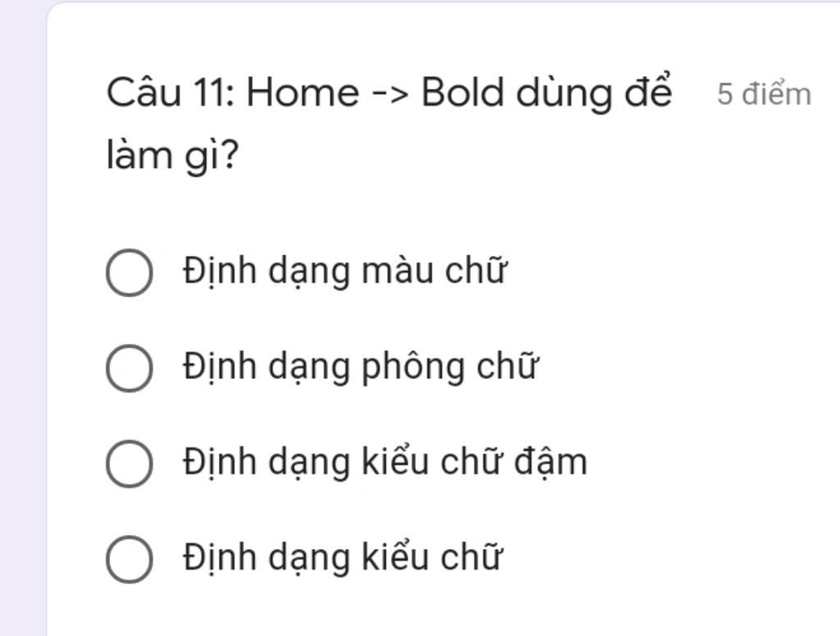Click the answer text Định dạng màu chữ
The image size is (840, 636).
pos(344,271)
